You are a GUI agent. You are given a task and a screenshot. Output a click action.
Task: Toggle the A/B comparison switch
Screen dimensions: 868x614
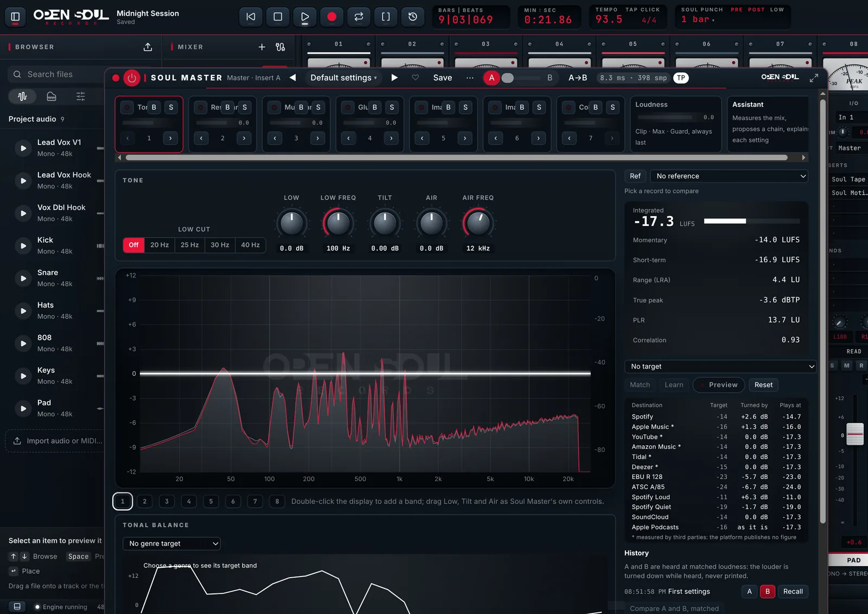[521, 78]
